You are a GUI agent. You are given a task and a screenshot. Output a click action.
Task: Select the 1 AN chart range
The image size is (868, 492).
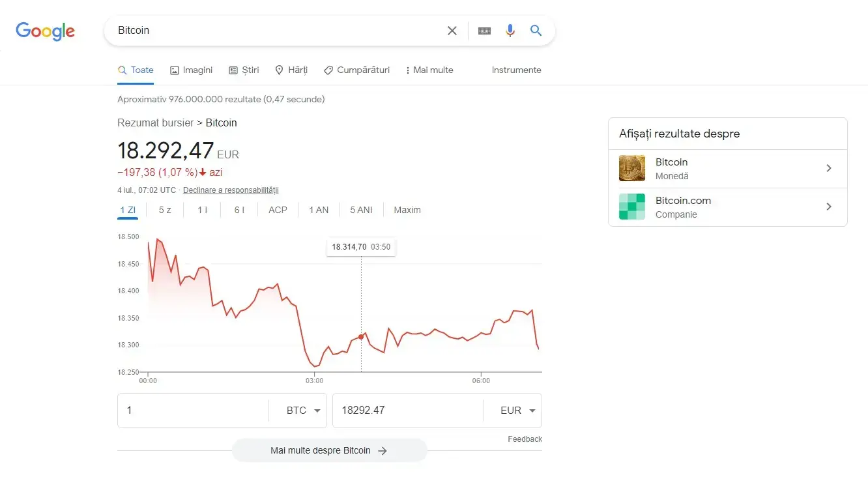[x=319, y=210]
